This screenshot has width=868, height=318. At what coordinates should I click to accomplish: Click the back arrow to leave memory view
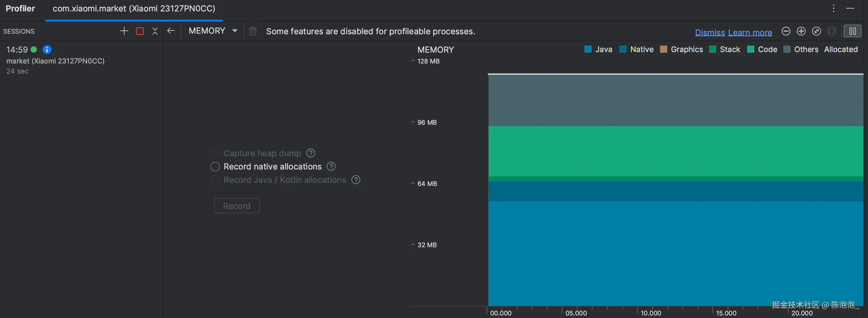pos(171,31)
